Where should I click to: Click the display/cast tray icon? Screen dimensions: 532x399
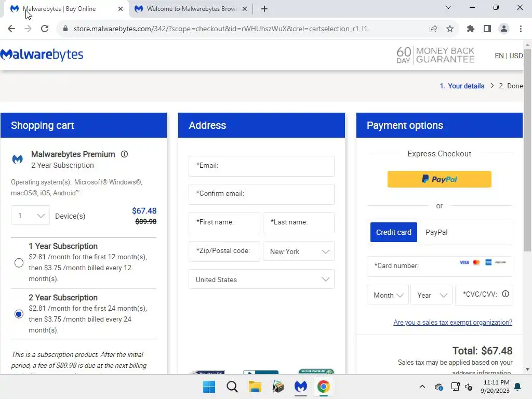(455, 387)
